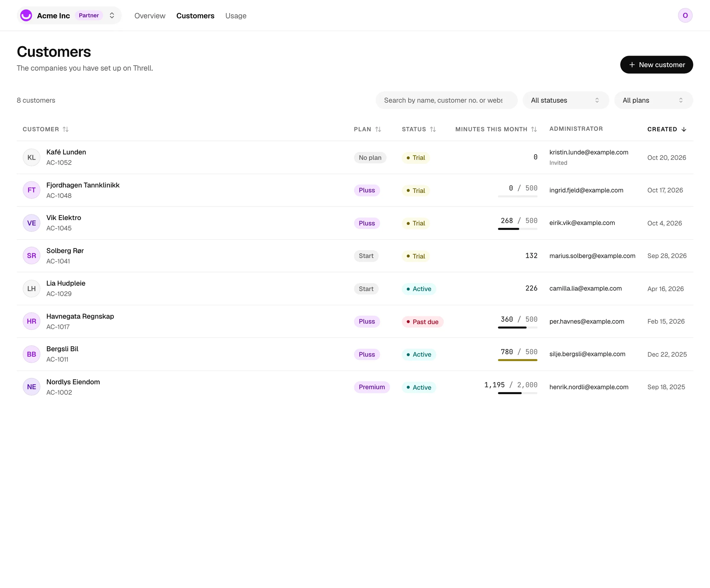Select the Customers tab
This screenshot has height=588, width=710.
pyautogui.click(x=196, y=16)
